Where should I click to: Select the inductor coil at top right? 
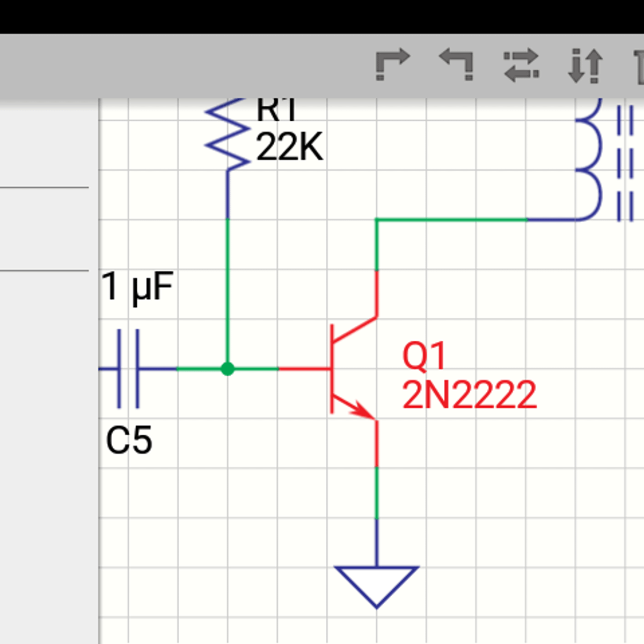(x=589, y=161)
